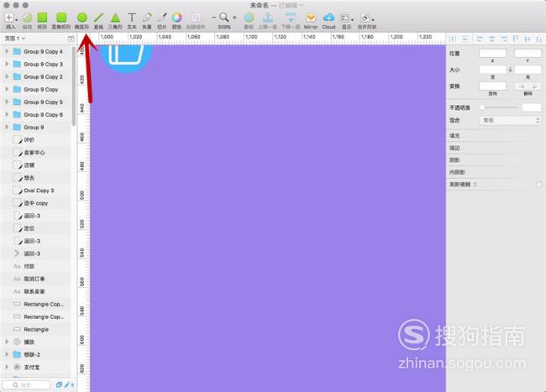Open the Colors (颜色) wheel panel
546x392 pixels.
click(177, 20)
